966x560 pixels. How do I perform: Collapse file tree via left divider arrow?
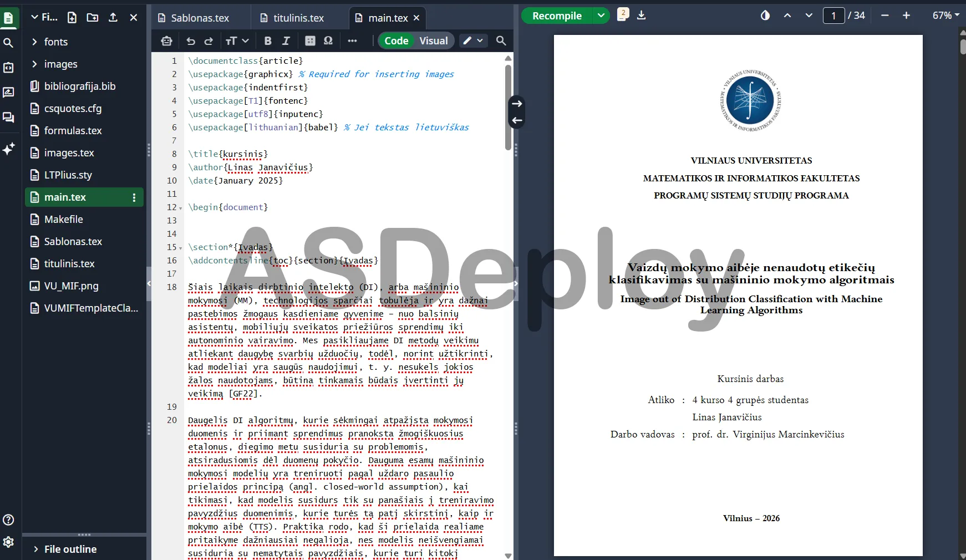click(149, 283)
